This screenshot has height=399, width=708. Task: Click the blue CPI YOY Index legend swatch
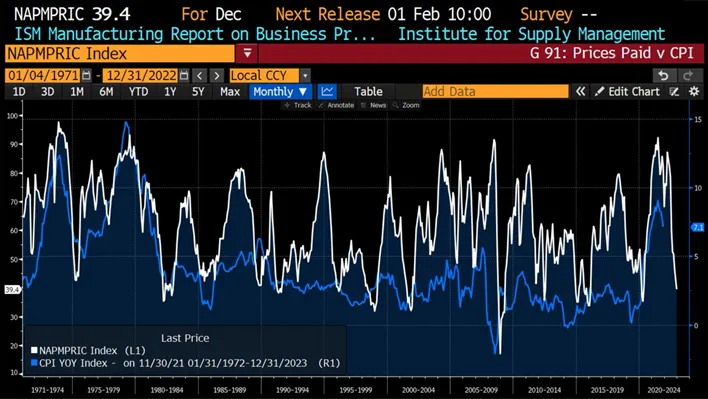click(34, 363)
